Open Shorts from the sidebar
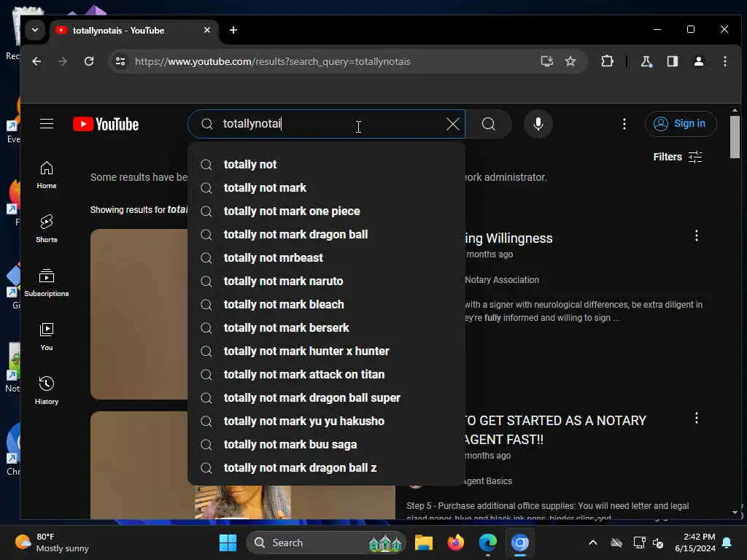Image resolution: width=747 pixels, height=560 pixels. (x=47, y=228)
